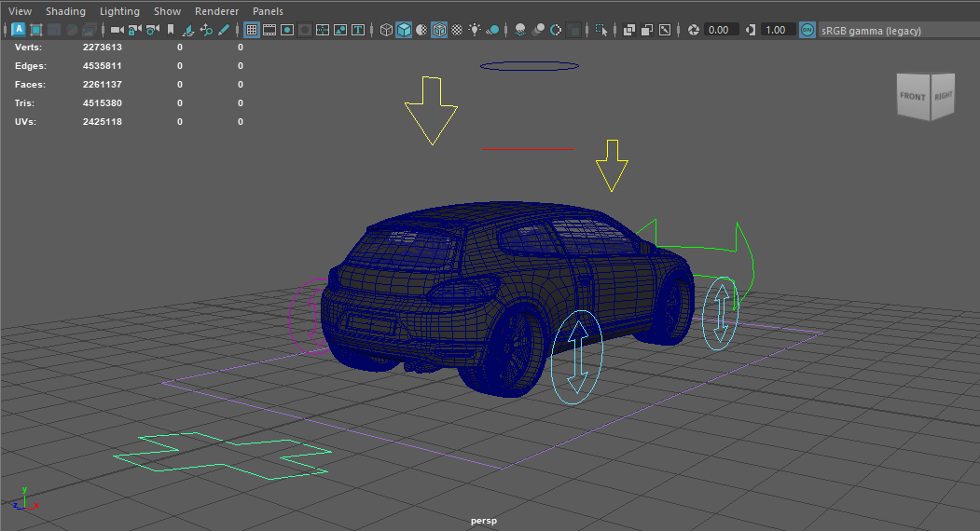The height and width of the screenshot is (531, 980).
Task: Select the Grease Pencil tool
Action: [224, 30]
